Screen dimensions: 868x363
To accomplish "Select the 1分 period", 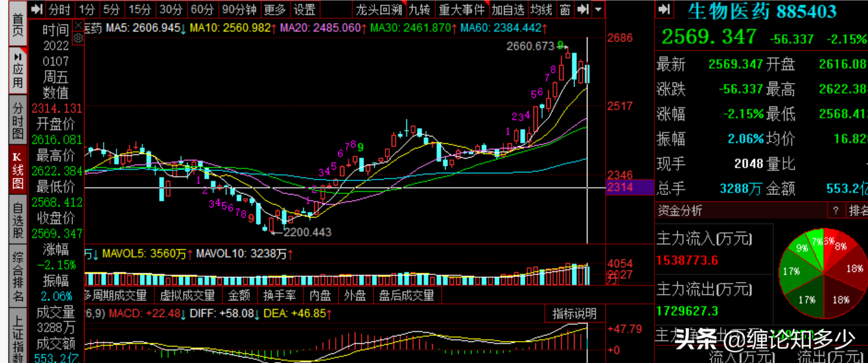I will coord(87,9).
